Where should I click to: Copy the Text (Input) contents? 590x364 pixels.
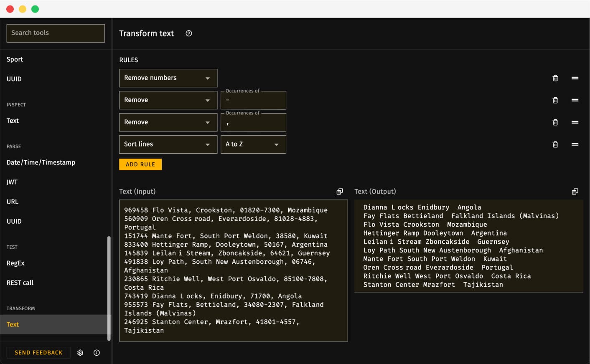(x=340, y=191)
